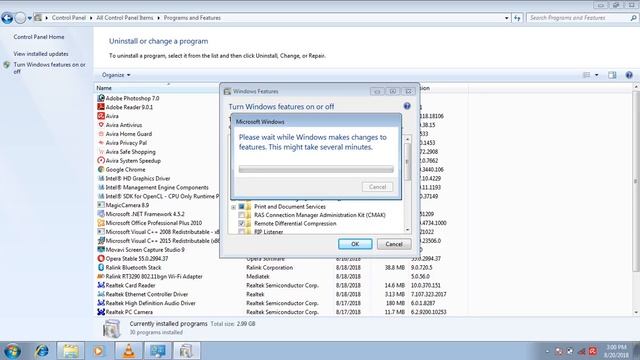This screenshot has width=640, height=360.
Task: Select the Opera Stable program icon
Action: click(101, 258)
